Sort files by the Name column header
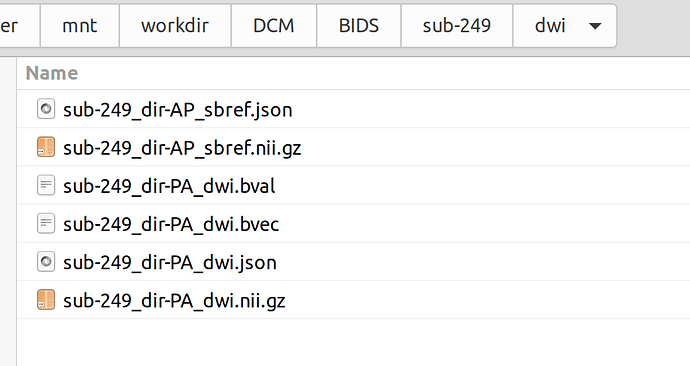 pos(52,73)
